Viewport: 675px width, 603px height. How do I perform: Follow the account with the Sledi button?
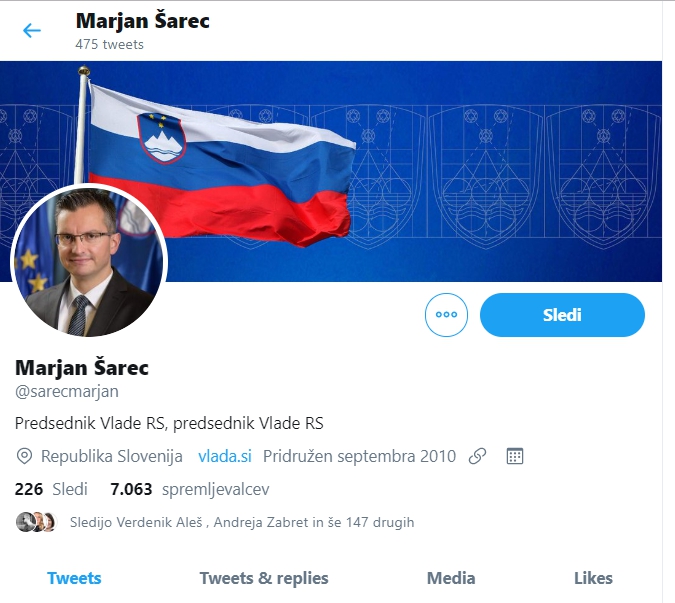point(562,315)
